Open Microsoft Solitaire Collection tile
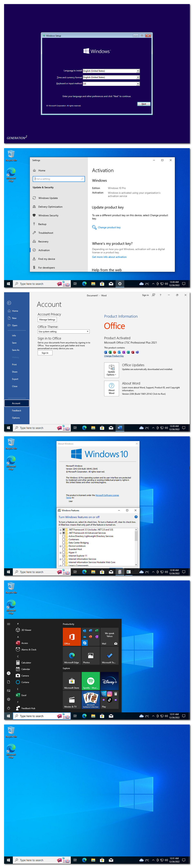Viewport: 194px width, 868px height. 91,700
